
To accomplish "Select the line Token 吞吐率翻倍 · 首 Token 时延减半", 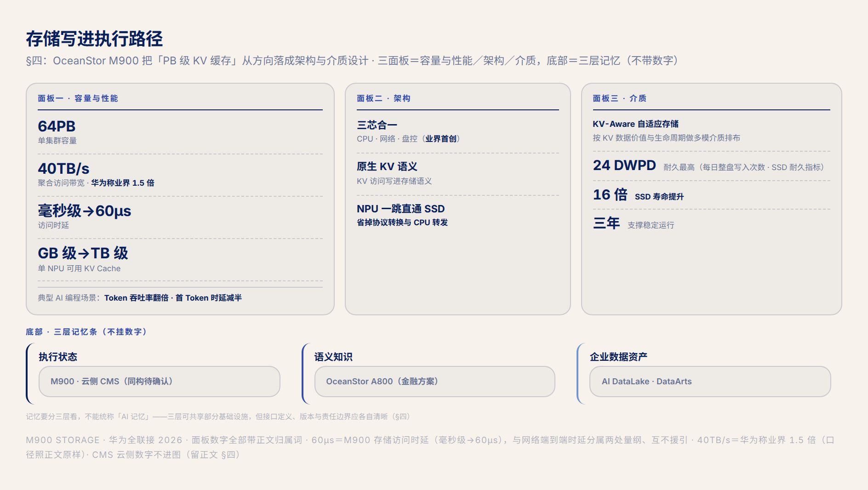I will [173, 298].
